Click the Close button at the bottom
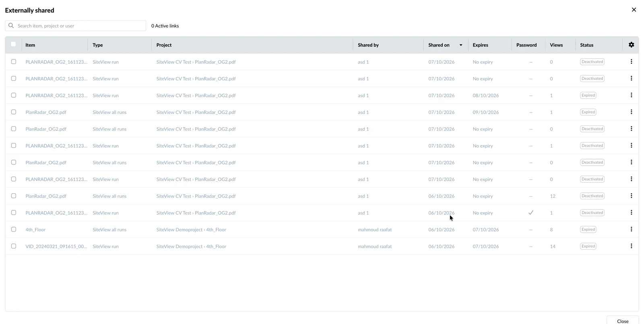The width and height of the screenshot is (644, 324). click(623, 321)
